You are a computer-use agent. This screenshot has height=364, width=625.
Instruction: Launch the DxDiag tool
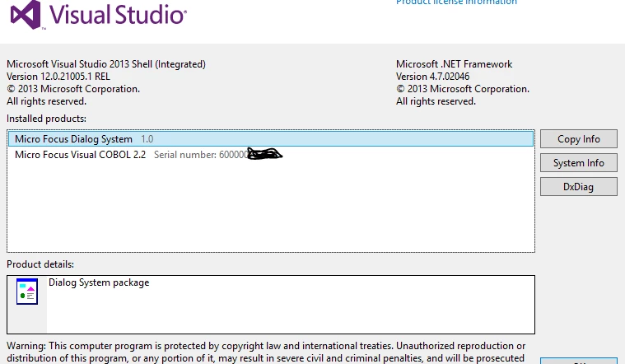(x=578, y=187)
